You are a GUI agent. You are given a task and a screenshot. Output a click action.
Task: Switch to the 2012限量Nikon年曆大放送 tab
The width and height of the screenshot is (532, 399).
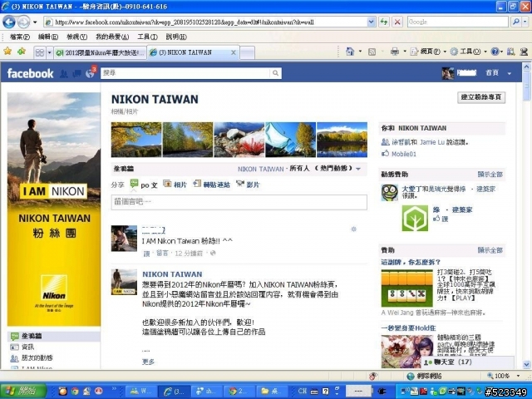click(x=101, y=52)
